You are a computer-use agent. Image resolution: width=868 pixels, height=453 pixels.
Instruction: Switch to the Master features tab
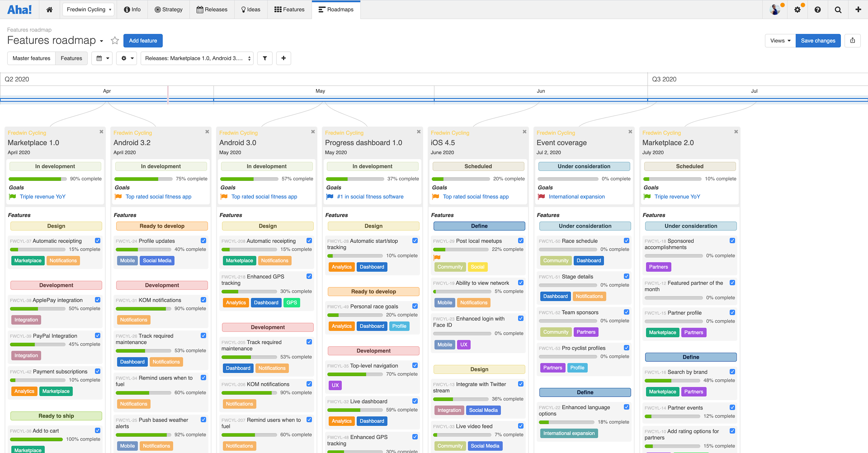point(31,58)
